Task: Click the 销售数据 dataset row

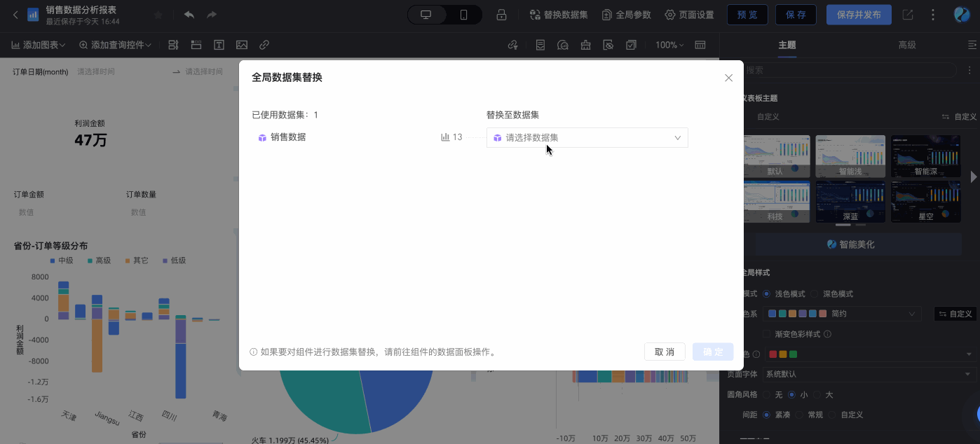Action: [x=282, y=137]
